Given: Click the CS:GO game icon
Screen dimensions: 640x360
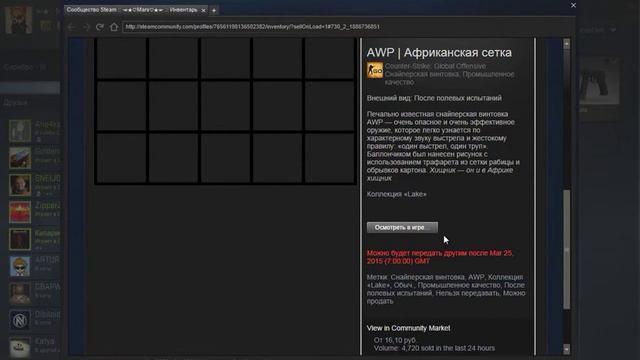Looking at the screenshot, I should [375, 70].
